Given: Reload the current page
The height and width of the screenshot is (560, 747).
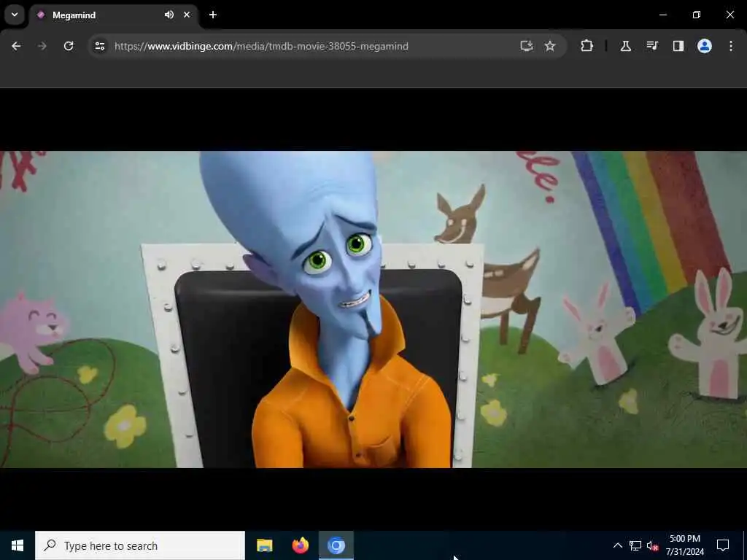Looking at the screenshot, I should [69, 46].
